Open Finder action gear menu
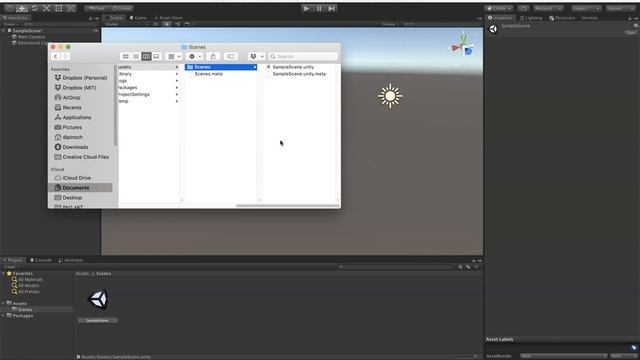Viewport: 640px width, 360px height. coord(195,56)
